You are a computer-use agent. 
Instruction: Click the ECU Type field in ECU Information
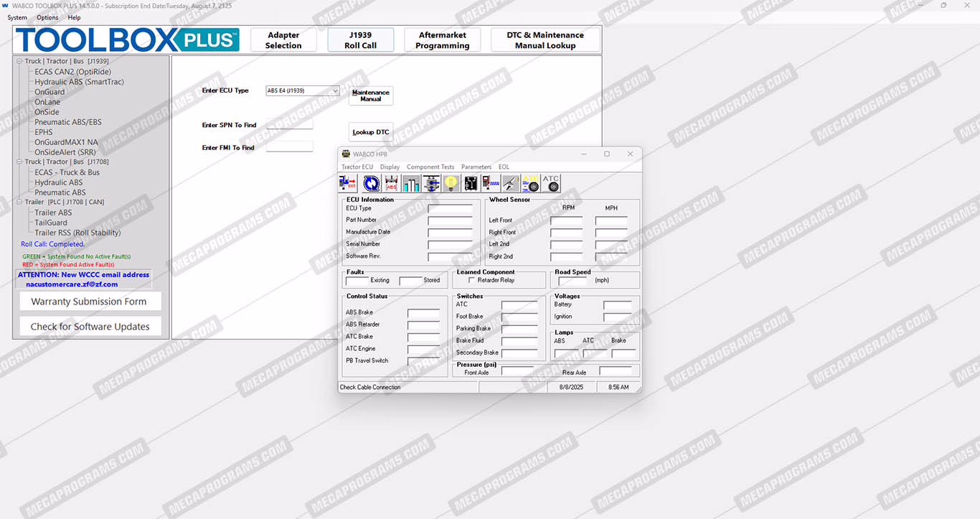point(451,209)
